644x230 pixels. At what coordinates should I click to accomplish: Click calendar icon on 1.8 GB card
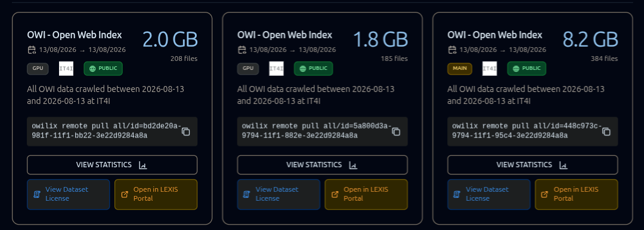(242, 50)
